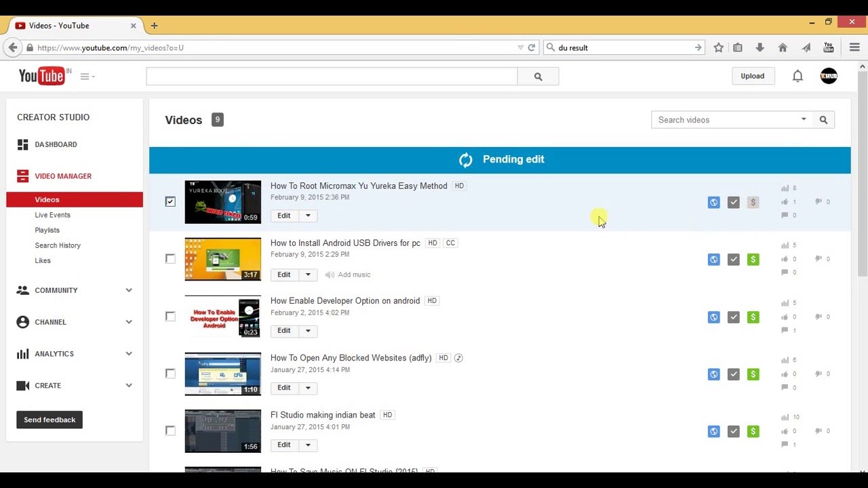Click the YouTube search magnifier button

pos(538,77)
